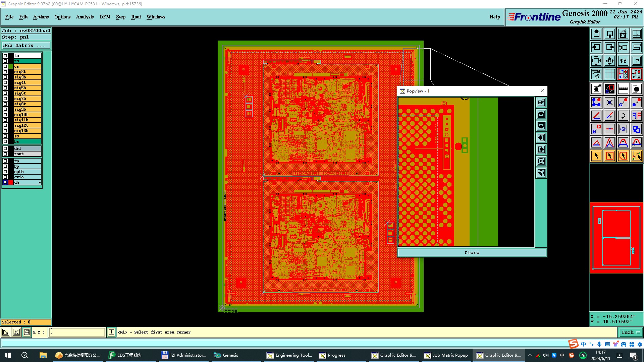Click the 1:2 zoom ratio icon

click(623, 61)
